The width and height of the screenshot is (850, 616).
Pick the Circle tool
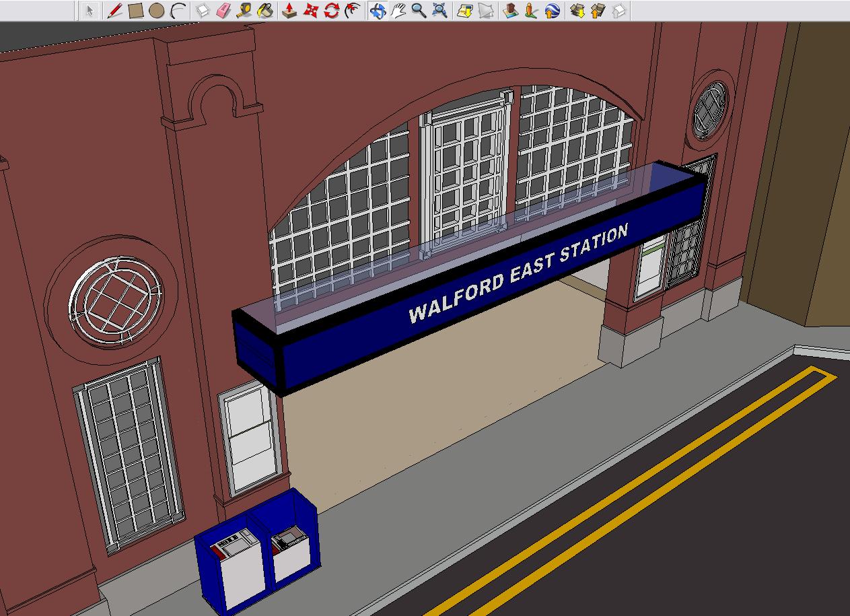[x=156, y=11]
